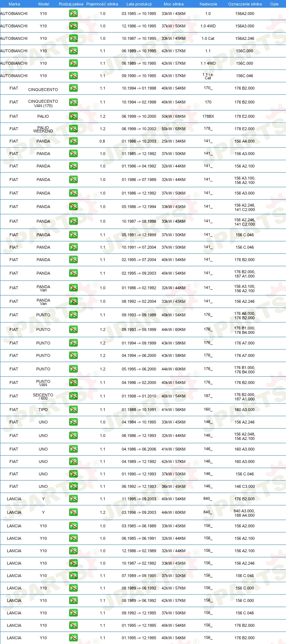Click engine code 178 E2.000 in Palio 178BX row
The image size is (286, 644).
[245, 116]
